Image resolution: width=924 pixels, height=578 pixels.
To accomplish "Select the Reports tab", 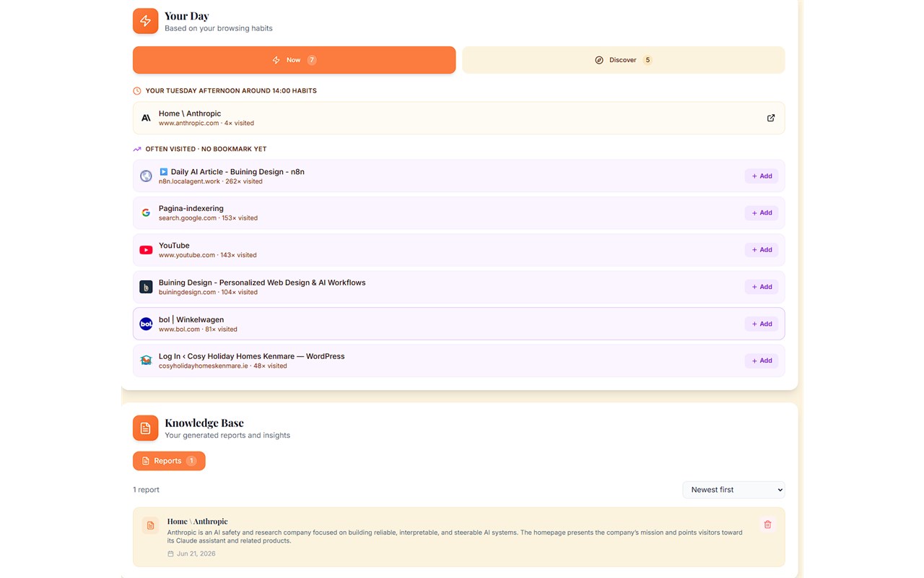I will [x=169, y=461].
